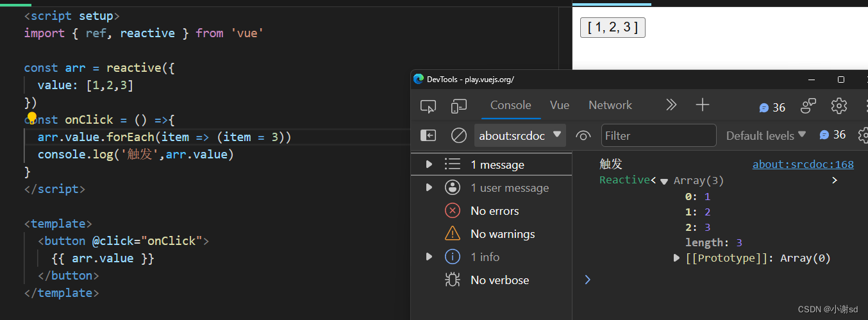Click the [ 1, 2, 3 ] preview button
The image size is (868, 320).
pos(612,28)
